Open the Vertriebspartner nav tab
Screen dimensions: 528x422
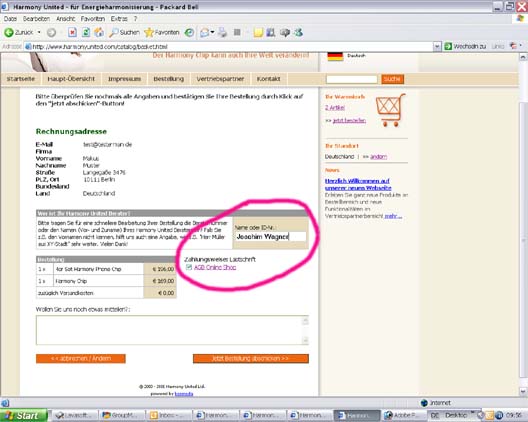click(220, 79)
